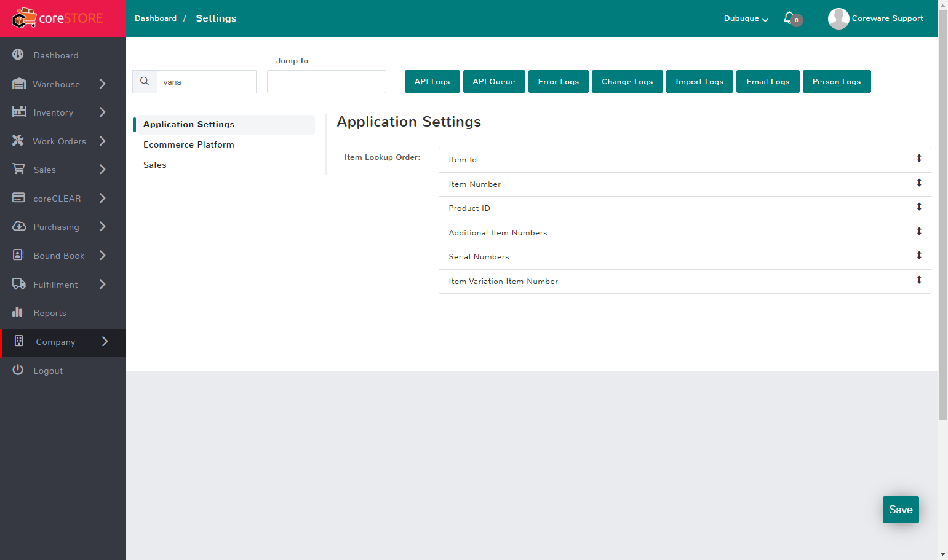The width and height of the screenshot is (948, 560).
Task: Click reorder handle for Item Id row
Action: 919,159
